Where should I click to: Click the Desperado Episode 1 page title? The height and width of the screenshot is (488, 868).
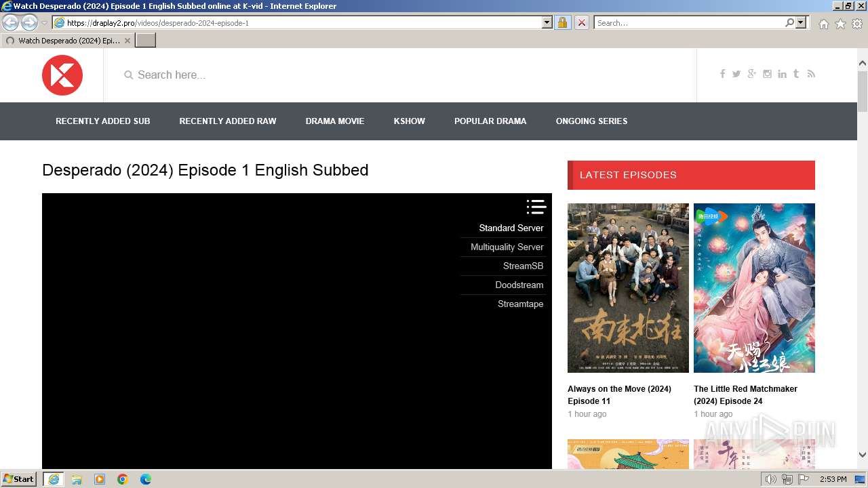[x=205, y=170]
